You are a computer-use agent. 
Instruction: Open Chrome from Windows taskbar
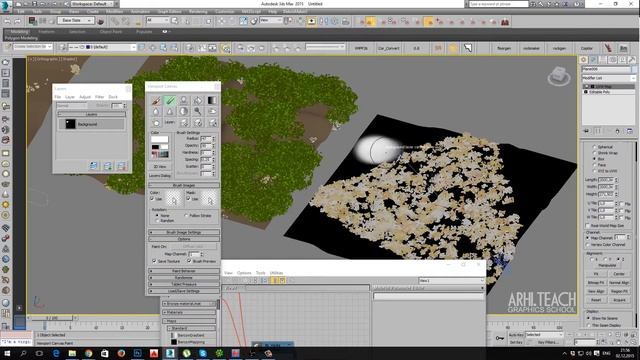tap(89, 353)
